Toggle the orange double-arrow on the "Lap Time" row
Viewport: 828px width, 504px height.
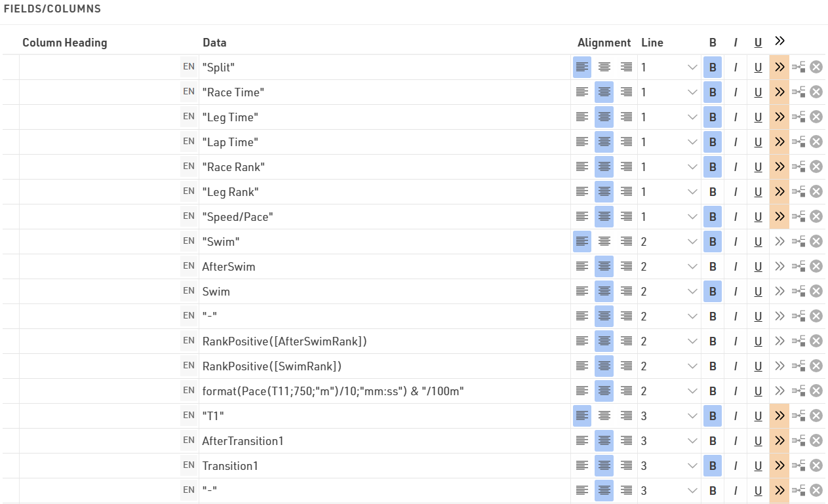(779, 142)
